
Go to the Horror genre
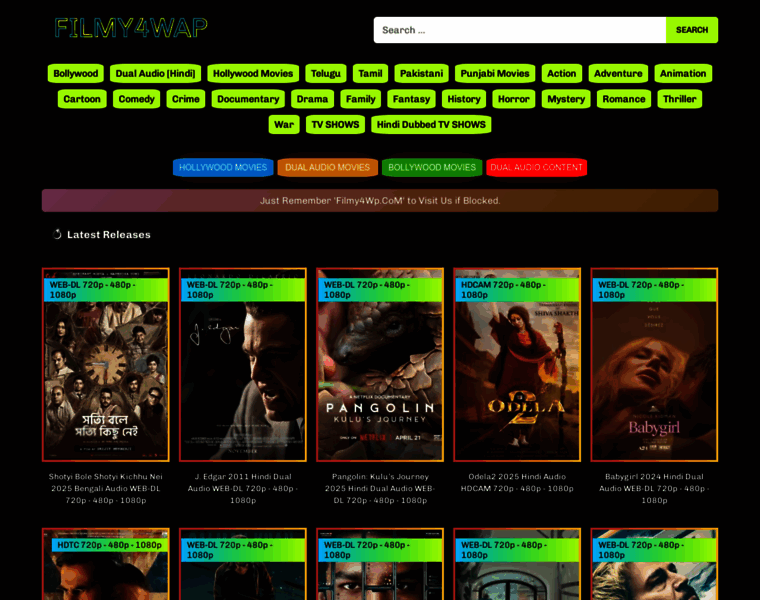click(x=514, y=99)
